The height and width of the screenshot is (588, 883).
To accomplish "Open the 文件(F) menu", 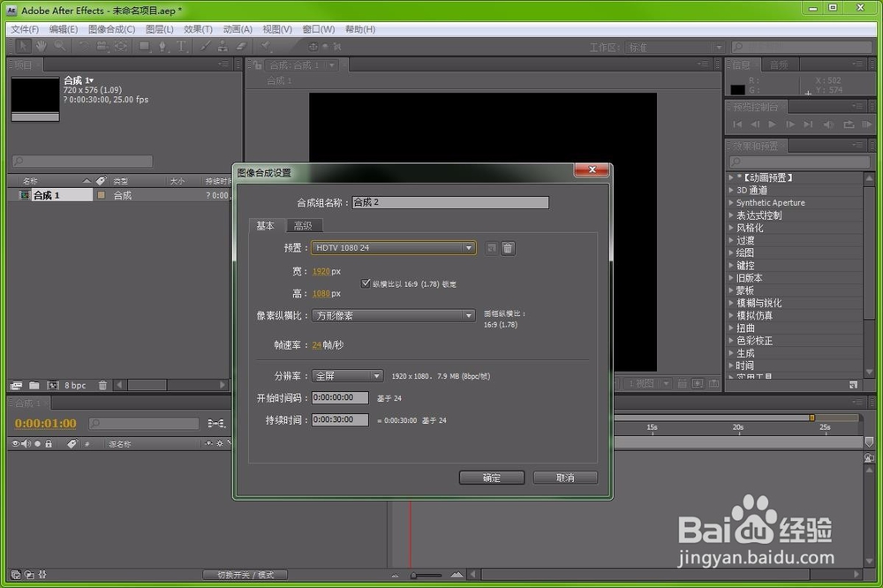I will pos(25,29).
